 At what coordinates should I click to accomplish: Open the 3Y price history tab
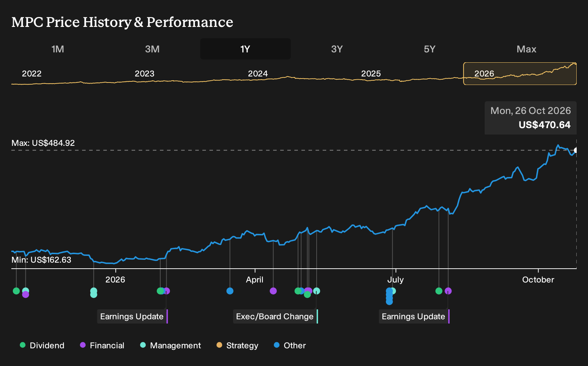tap(337, 49)
